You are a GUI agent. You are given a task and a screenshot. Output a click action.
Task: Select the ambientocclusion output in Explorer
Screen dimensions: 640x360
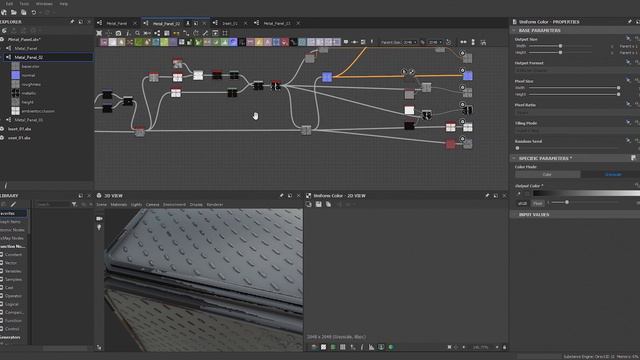coord(38,111)
